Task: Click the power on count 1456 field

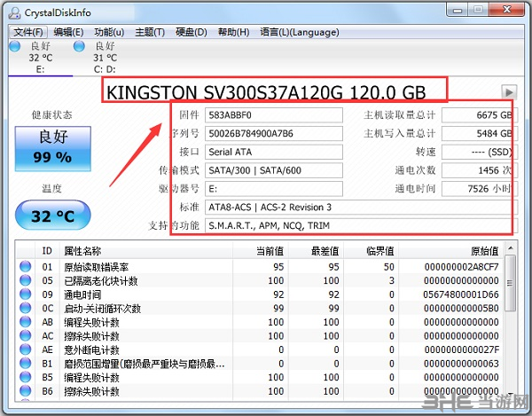Action: coord(480,170)
